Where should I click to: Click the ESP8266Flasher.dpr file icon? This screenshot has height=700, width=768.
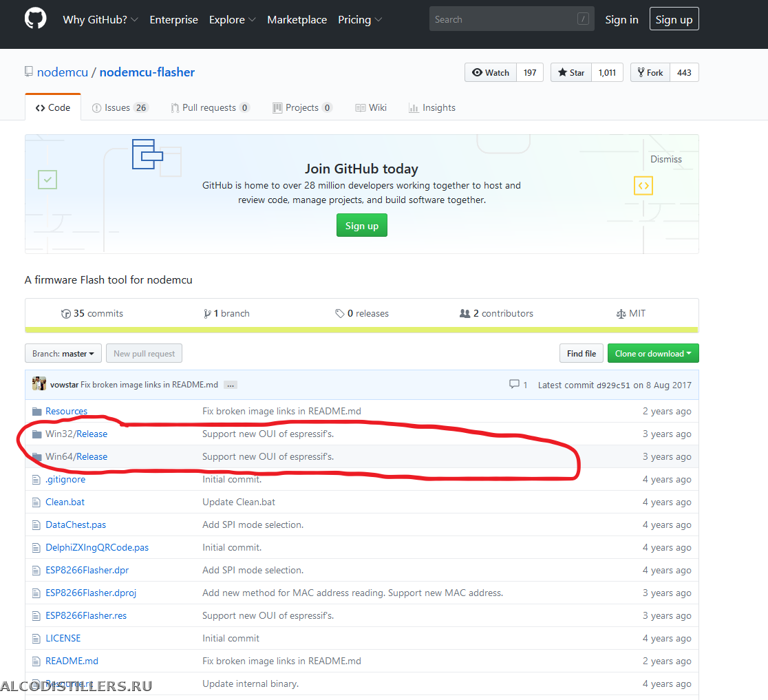36,570
